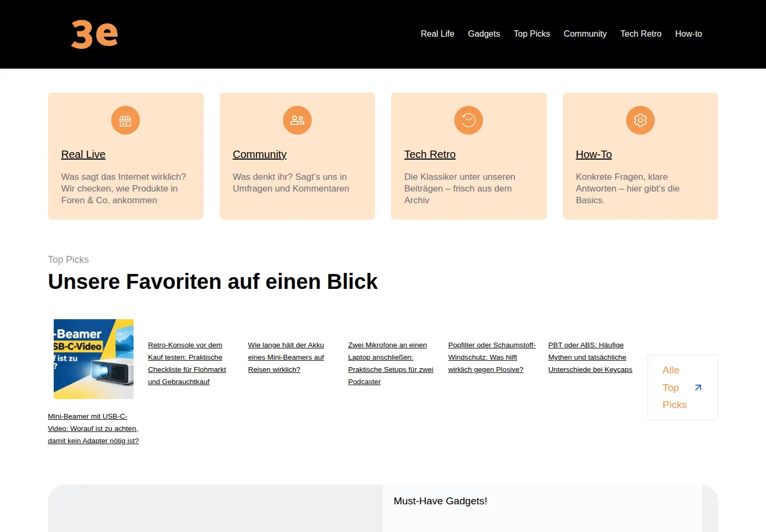Follow the Real Live card heading link
The image size is (766, 532).
pyautogui.click(x=84, y=154)
